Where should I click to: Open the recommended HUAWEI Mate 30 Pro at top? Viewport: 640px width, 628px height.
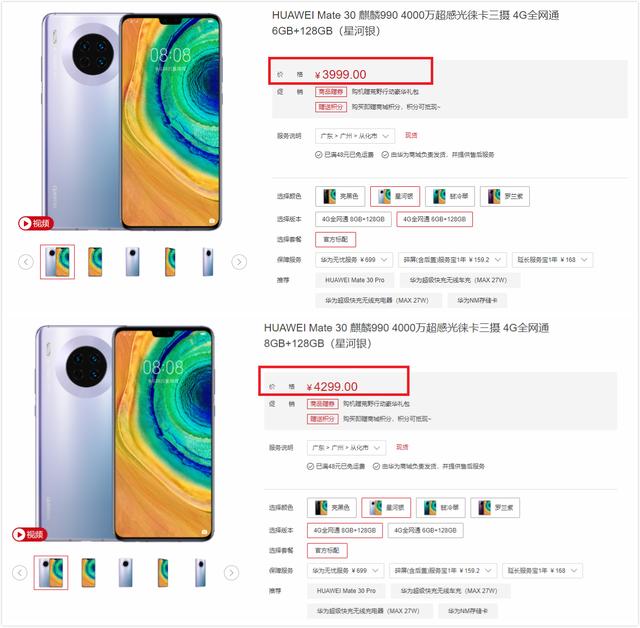click(x=355, y=280)
